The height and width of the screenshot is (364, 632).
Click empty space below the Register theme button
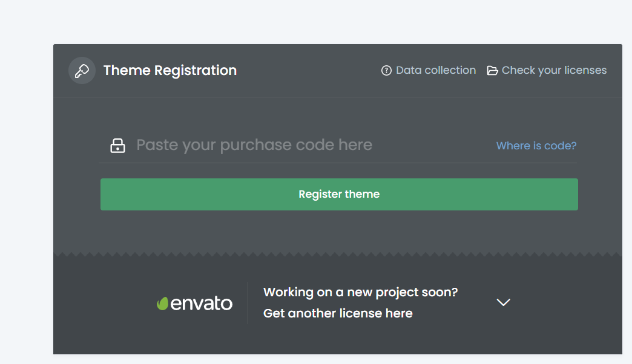click(x=339, y=231)
